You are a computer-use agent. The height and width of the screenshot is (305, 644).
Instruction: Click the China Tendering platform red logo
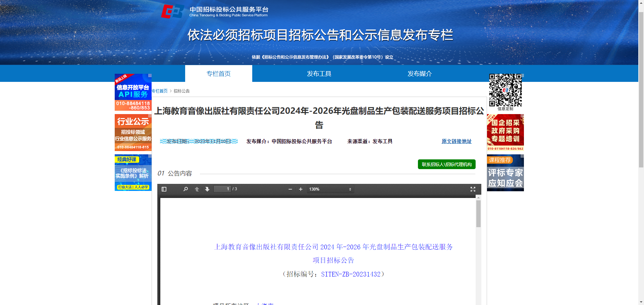click(x=172, y=11)
